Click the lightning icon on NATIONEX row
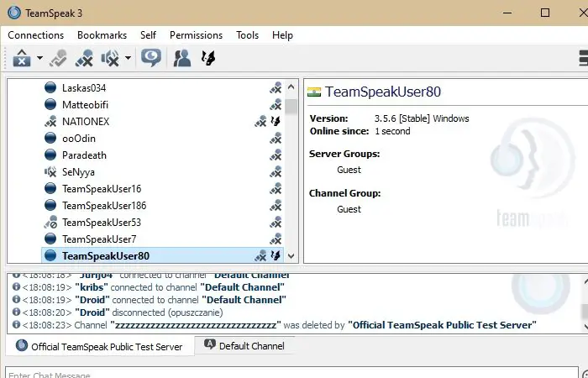 (276, 121)
